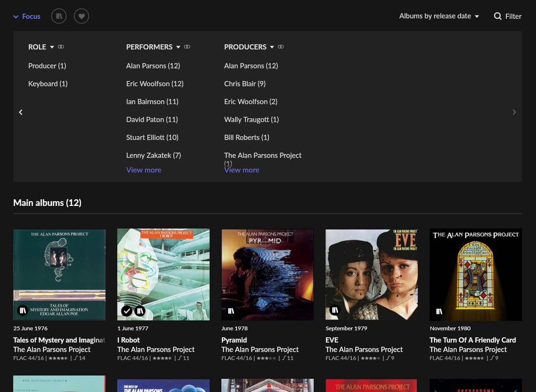Focus on producer Bill Roberts (1)
Screen dimensions: 536x392
[x=247, y=138]
